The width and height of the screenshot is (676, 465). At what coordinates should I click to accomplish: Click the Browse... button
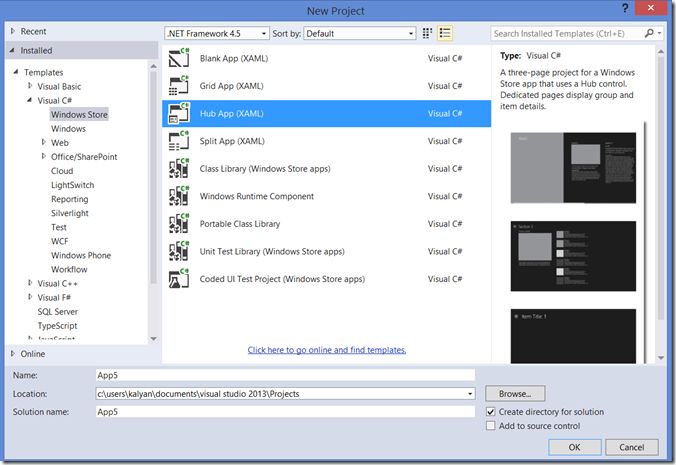coord(515,393)
